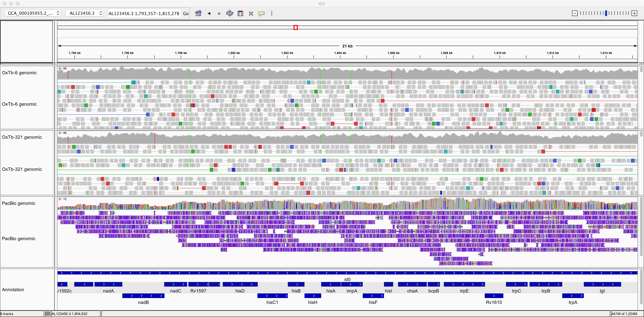
Task: Open the define region of interest tool
Action: point(240,14)
